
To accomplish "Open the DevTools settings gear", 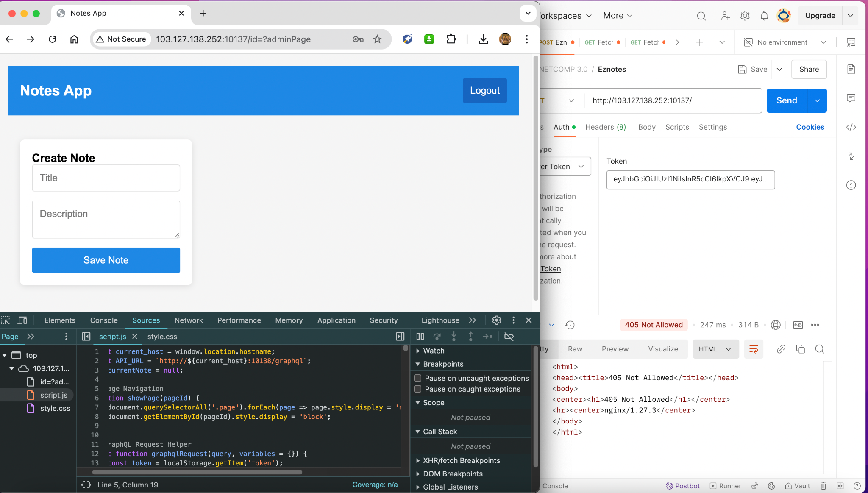I will 496,320.
